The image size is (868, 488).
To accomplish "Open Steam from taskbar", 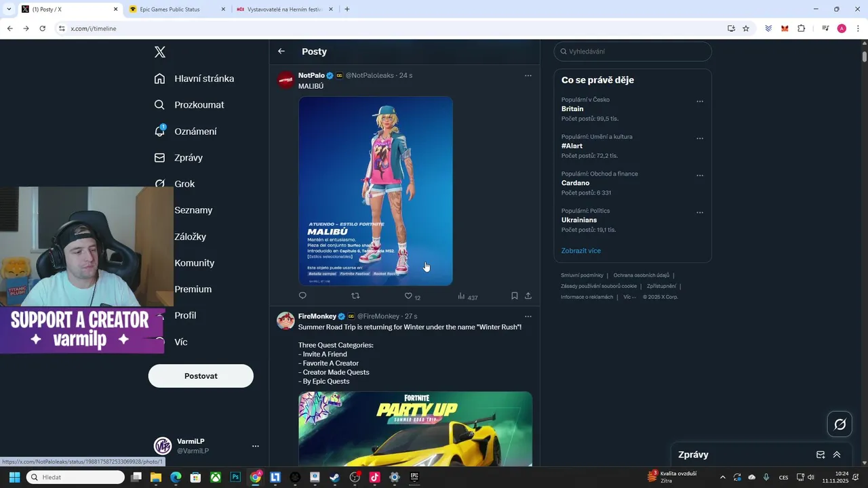I will [335, 477].
